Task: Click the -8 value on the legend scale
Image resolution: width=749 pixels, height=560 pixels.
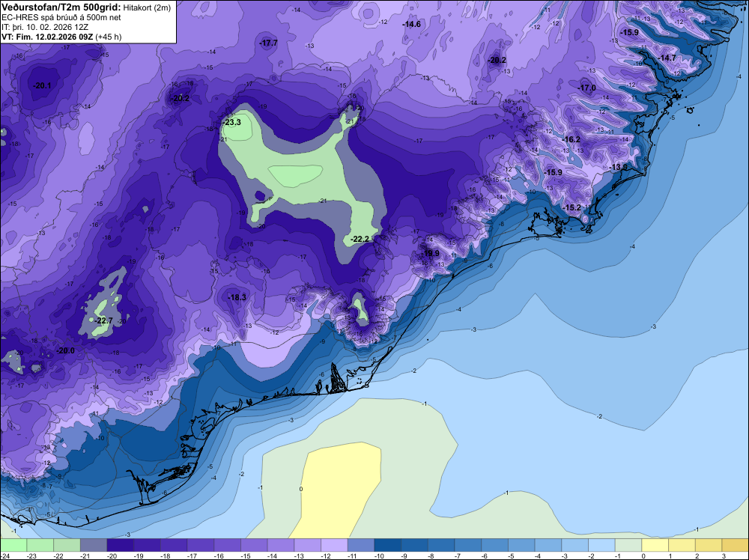Action: (x=431, y=556)
